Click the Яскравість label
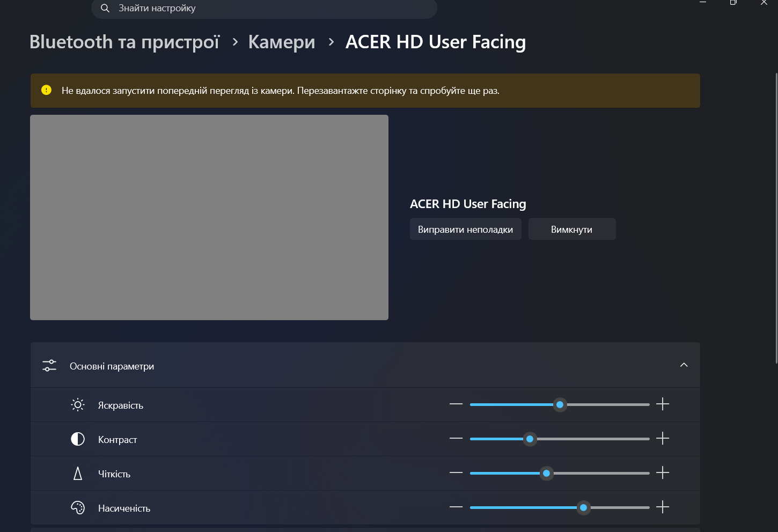The image size is (778, 532). pos(121,405)
